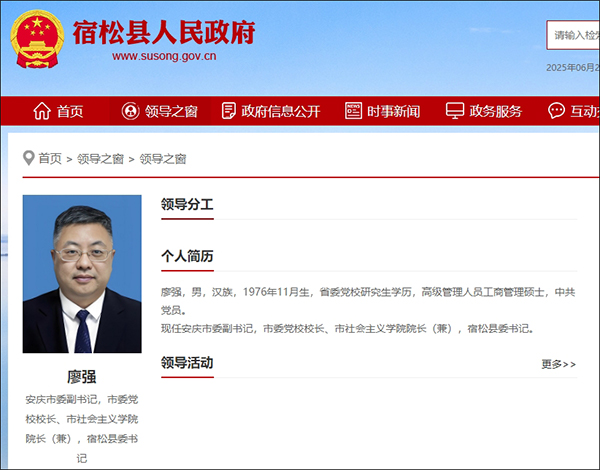Click 首页 in the breadcrumb trail

point(50,158)
